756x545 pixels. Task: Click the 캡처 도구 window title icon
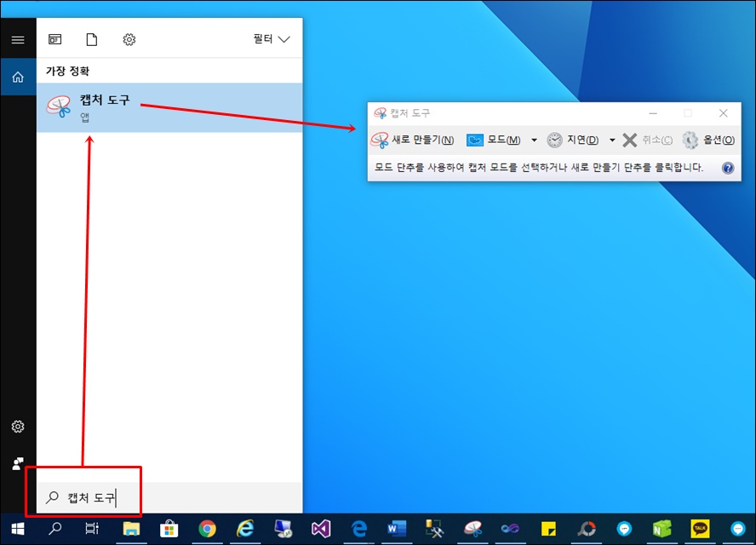380,113
